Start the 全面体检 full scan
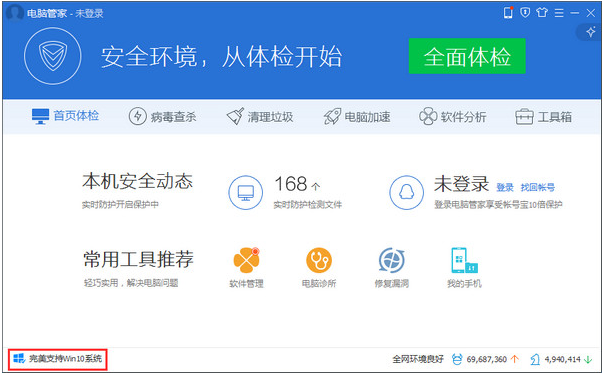 coord(467,56)
